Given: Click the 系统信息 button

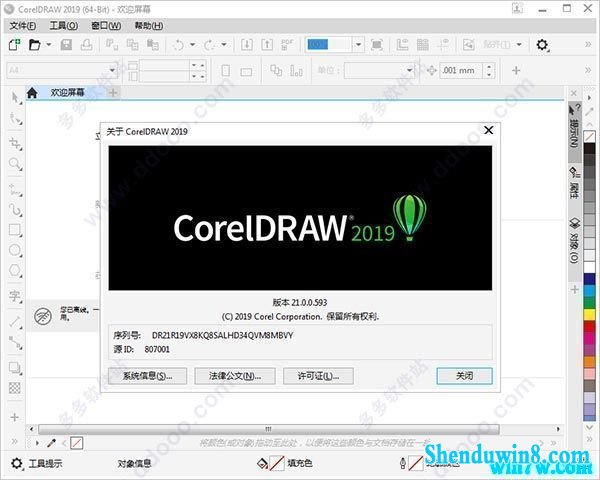Looking at the screenshot, I should (147, 376).
